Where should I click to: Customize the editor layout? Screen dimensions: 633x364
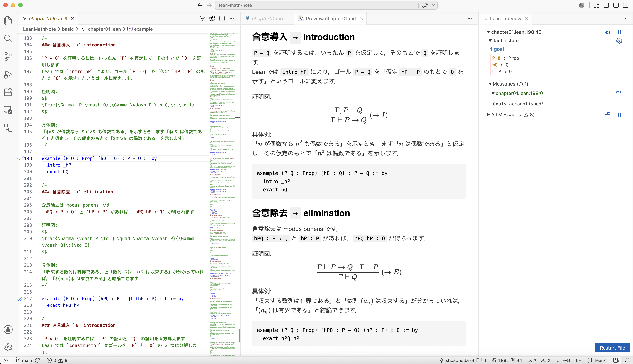596,5
